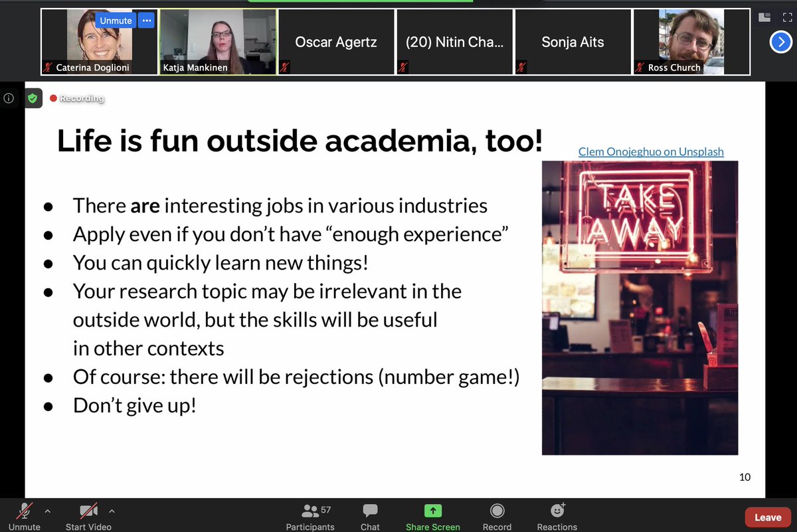Click the bullet 'Don't give up!'
The image size is (797, 532).
(135, 405)
